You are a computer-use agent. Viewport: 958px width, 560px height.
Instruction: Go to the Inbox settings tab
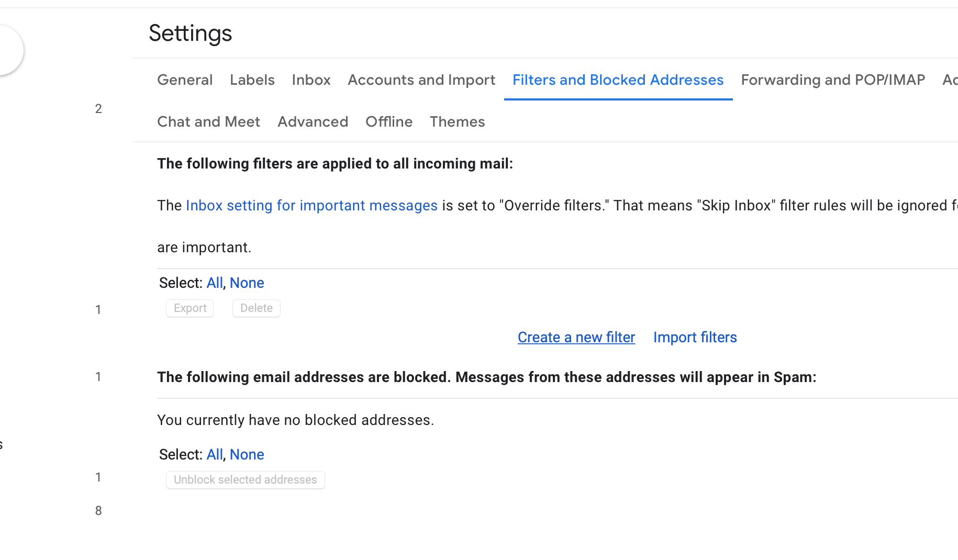(311, 80)
